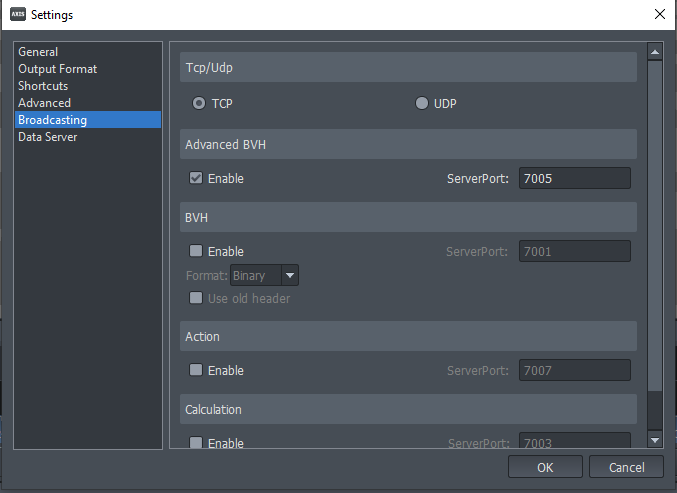Image resolution: width=677 pixels, height=493 pixels.
Task: Click the vertical scrollbar thumb
Action: tap(655, 226)
